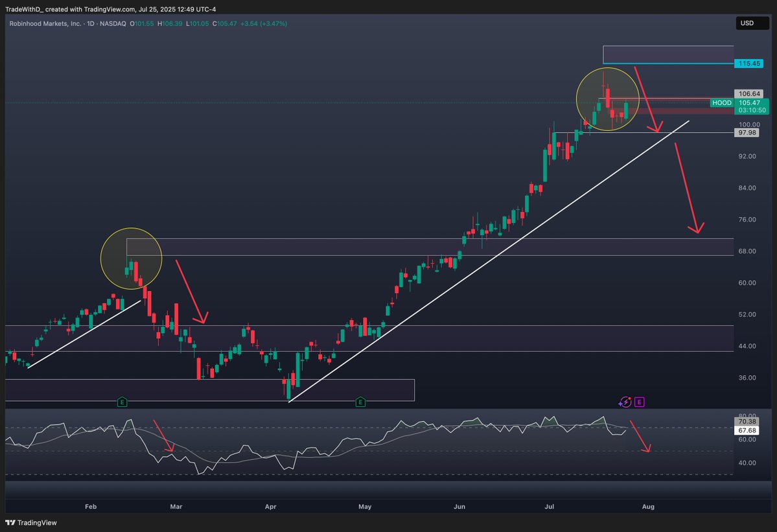Click the 84.00 price axis label
The width and height of the screenshot is (777, 532).
pos(747,188)
